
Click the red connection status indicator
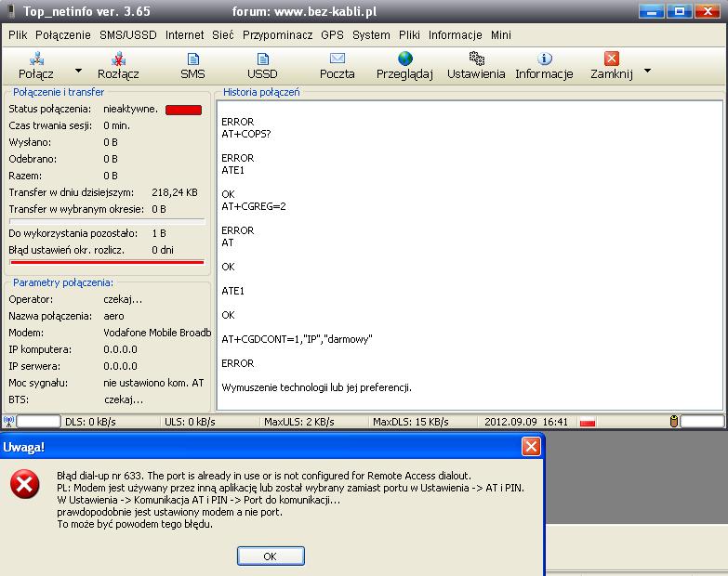[x=183, y=110]
